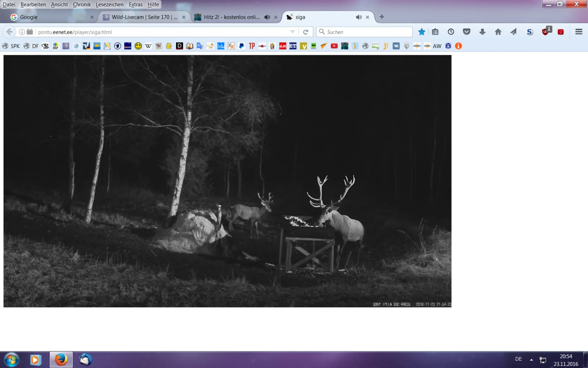Screen dimensions: 588x368
Task: Reload the current page
Action: [x=305, y=32]
